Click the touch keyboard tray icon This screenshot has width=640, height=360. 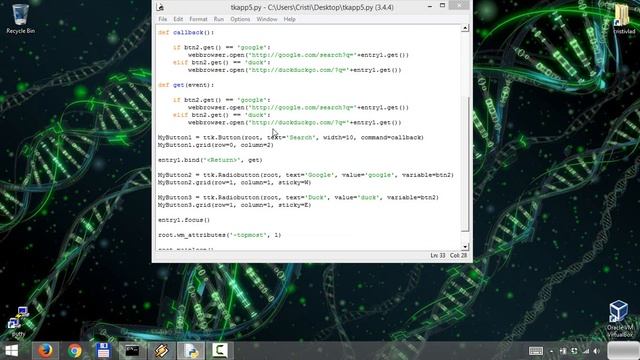(536, 351)
